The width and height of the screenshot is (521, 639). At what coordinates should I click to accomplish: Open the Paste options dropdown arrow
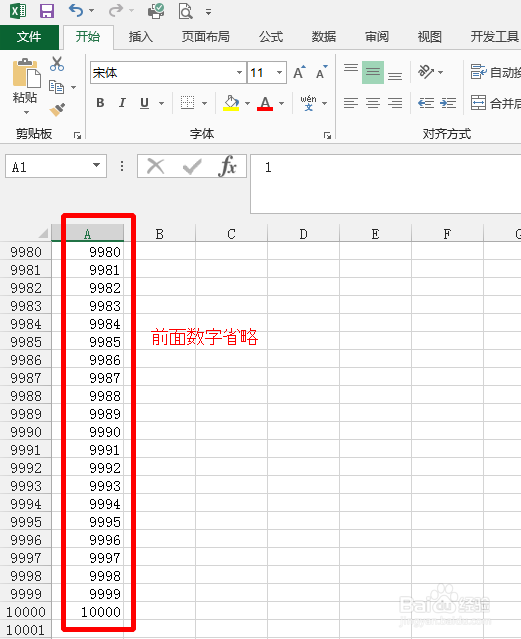point(26,112)
